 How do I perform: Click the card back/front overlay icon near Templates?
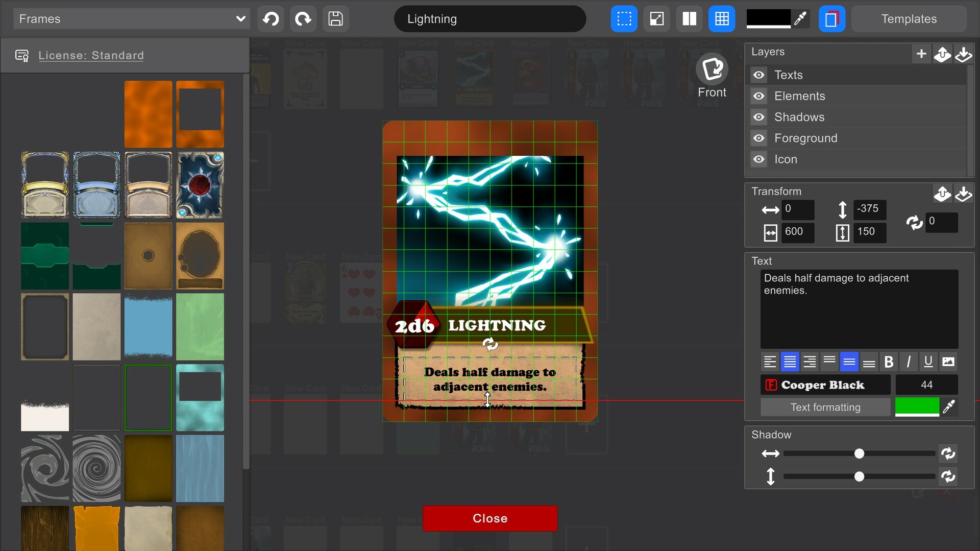point(832,18)
